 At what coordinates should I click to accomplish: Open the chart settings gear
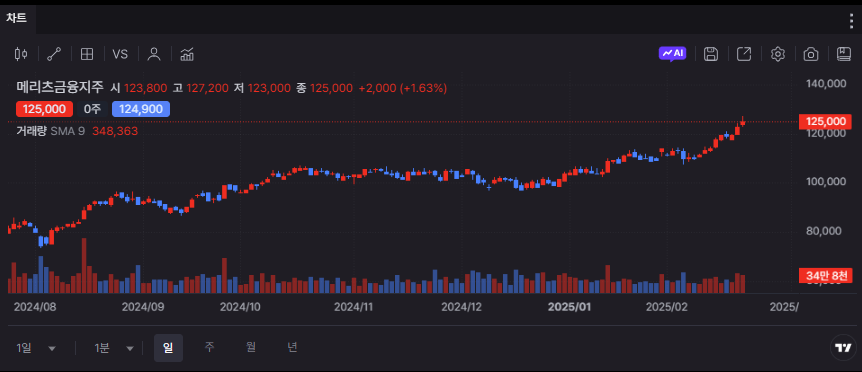click(x=777, y=54)
